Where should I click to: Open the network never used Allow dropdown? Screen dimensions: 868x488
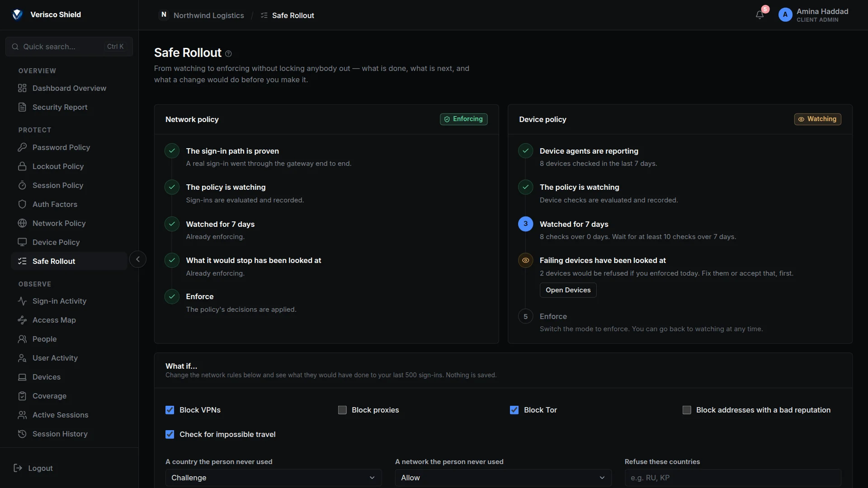(503, 478)
